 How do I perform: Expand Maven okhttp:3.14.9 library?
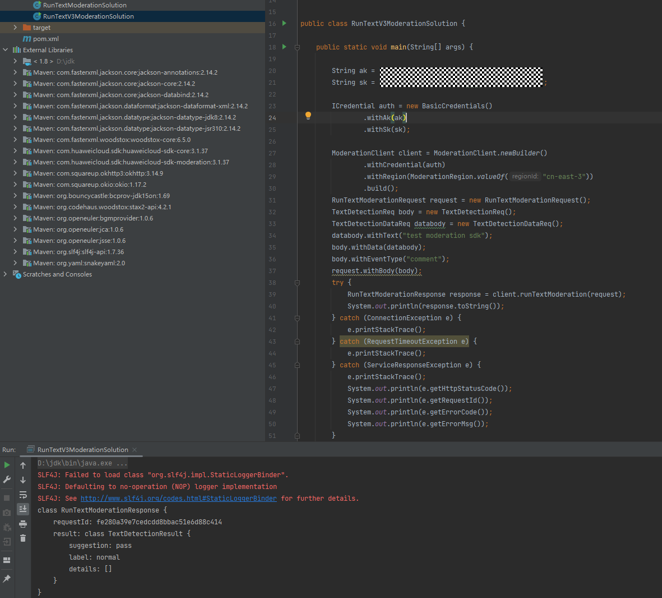click(15, 173)
